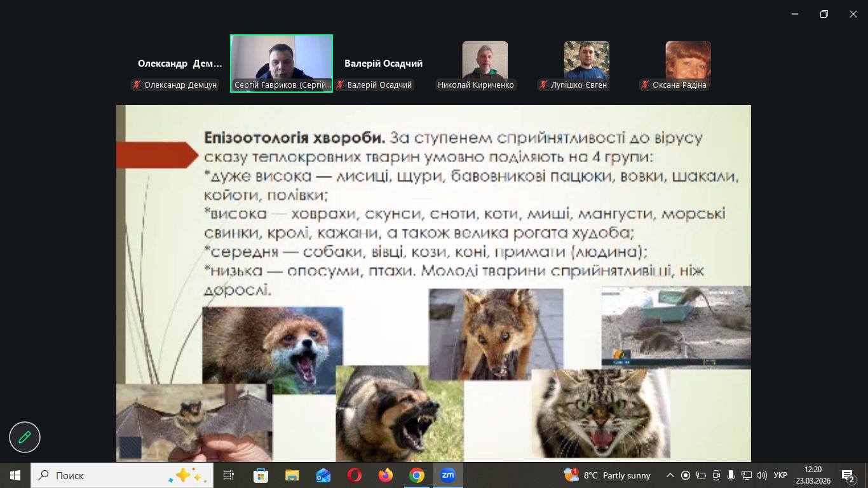Image resolution: width=868 pixels, height=488 pixels.
Task: Click the muted mic icon for Валерій Осадчий
Action: click(x=340, y=85)
